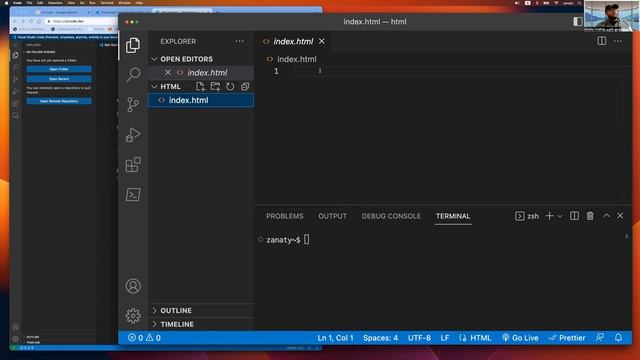Click index.html in the editor breadcrumb

(296, 59)
